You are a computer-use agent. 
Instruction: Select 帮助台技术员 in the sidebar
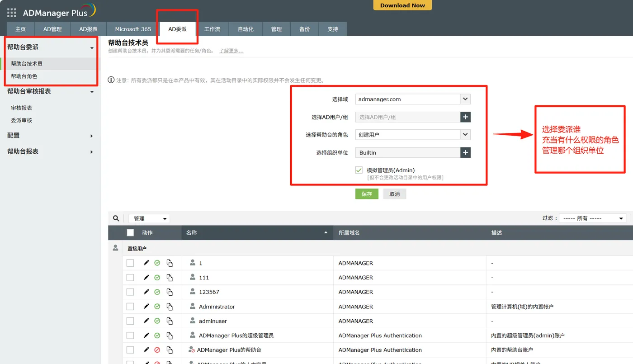(x=27, y=64)
